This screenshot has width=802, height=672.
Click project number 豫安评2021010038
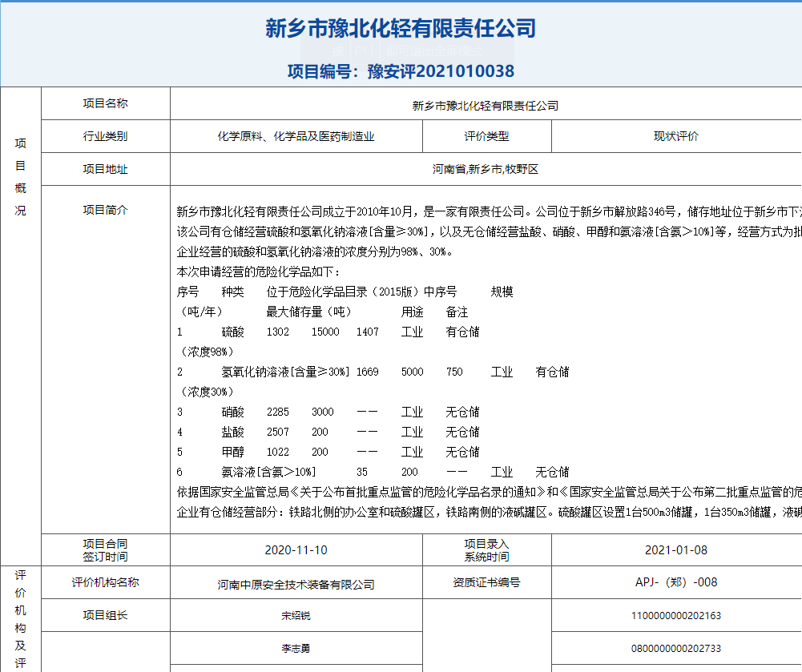[441, 71]
